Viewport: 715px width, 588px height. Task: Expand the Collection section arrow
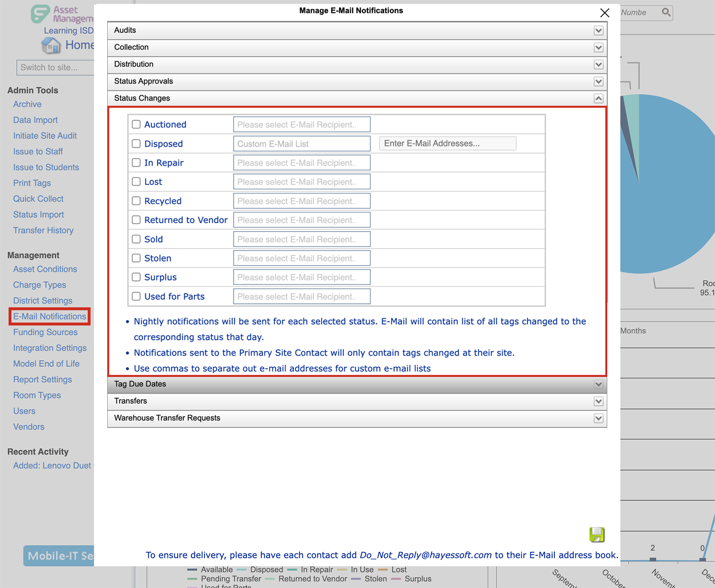599,48
